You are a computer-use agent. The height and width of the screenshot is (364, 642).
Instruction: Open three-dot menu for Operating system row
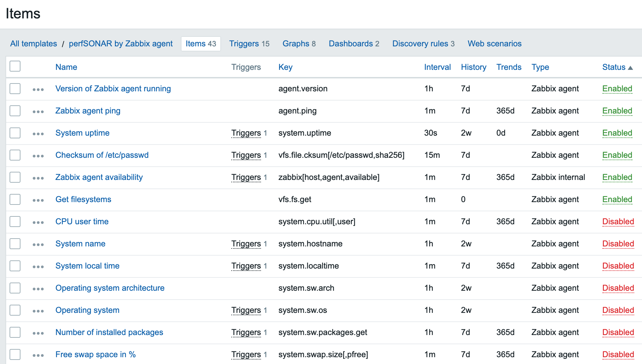point(38,311)
